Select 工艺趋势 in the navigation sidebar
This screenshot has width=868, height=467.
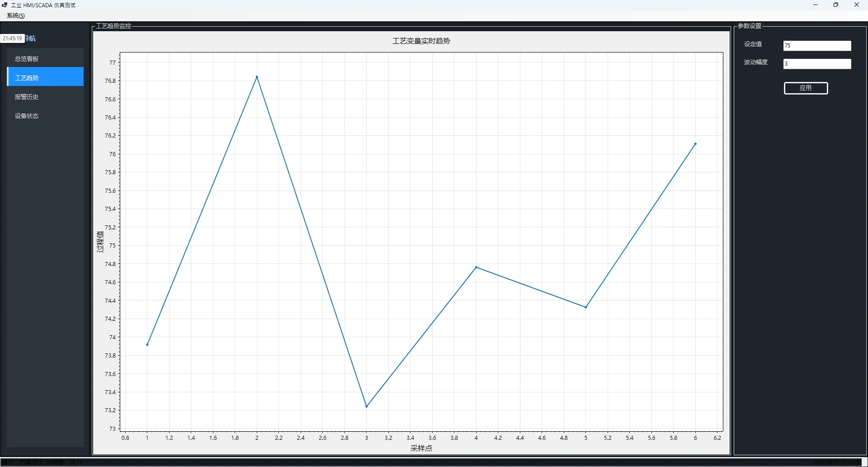pos(27,78)
